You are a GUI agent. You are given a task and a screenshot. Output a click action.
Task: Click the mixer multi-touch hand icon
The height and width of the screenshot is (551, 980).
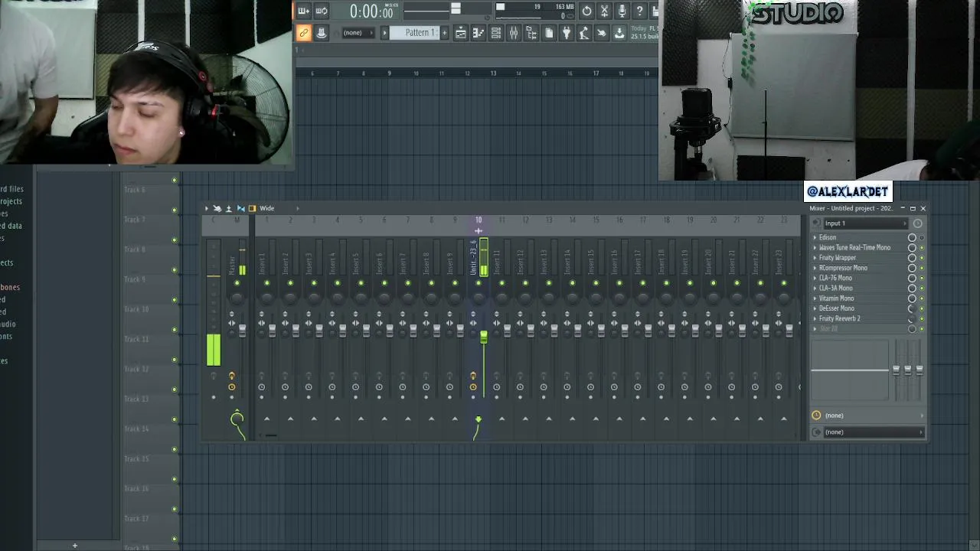(217, 208)
